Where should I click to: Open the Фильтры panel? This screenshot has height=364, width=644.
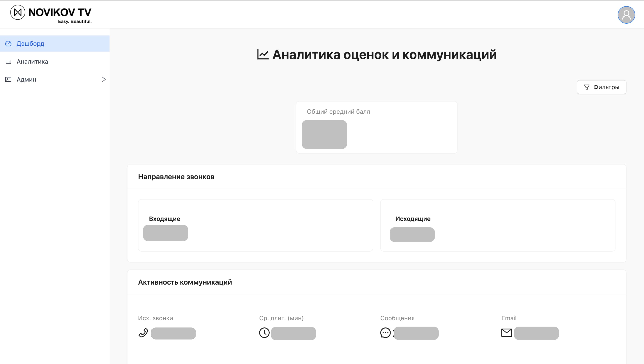point(601,87)
